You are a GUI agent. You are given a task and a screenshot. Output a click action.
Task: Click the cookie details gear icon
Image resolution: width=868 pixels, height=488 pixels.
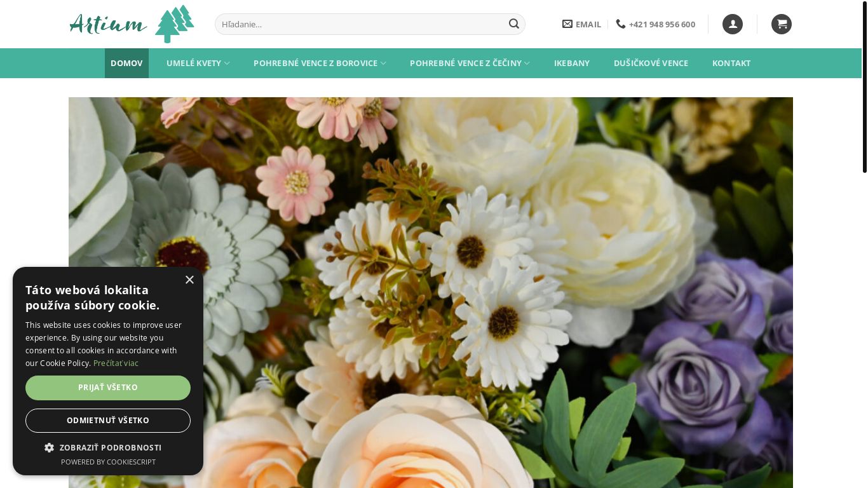49,447
